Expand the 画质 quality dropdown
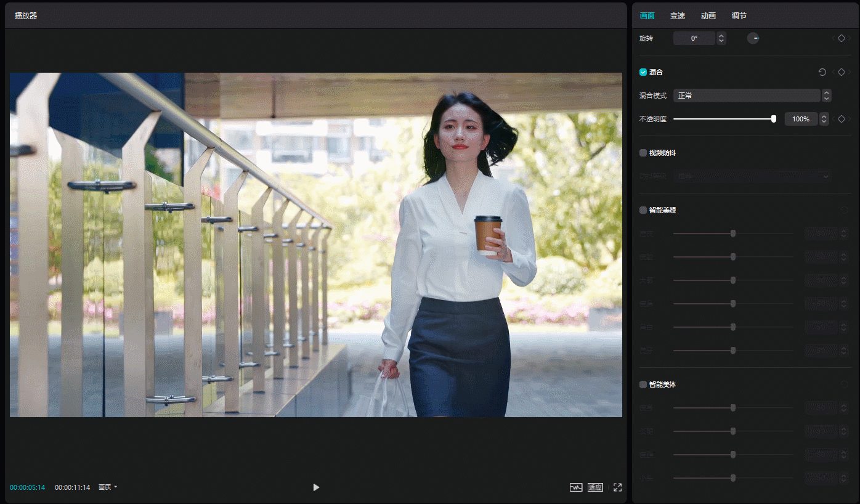The height and width of the screenshot is (504, 860). click(108, 487)
